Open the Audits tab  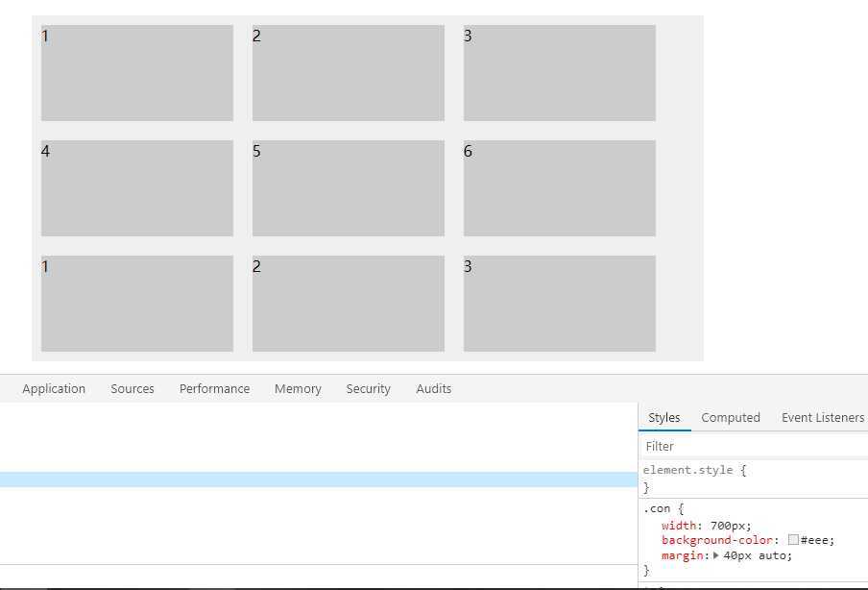click(x=433, y=389)
